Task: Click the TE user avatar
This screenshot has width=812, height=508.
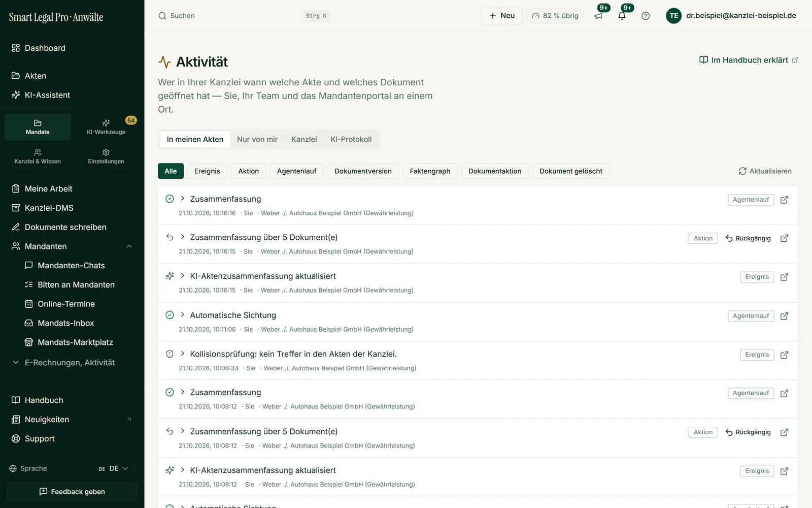Action: point(673,16)
